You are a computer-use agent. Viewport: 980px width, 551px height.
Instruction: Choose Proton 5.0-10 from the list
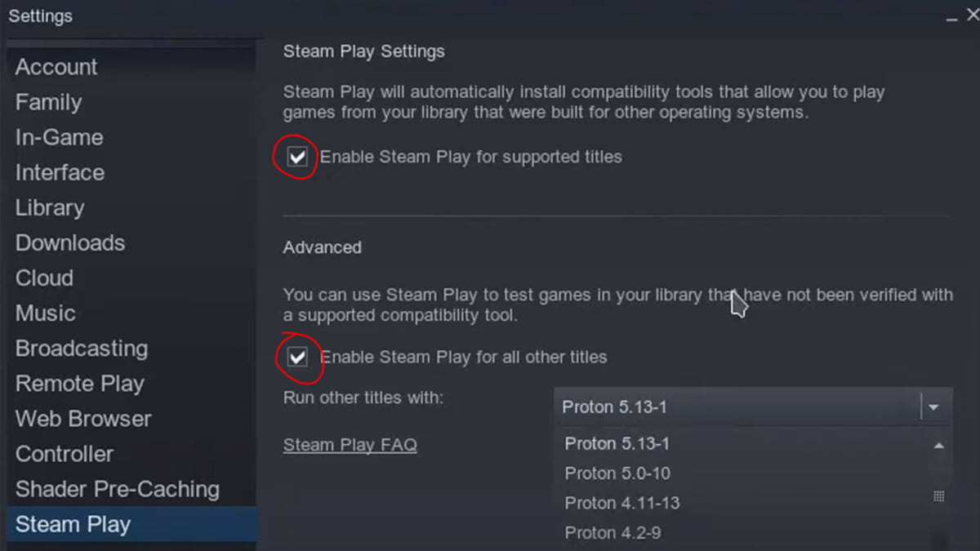(617, 473)
